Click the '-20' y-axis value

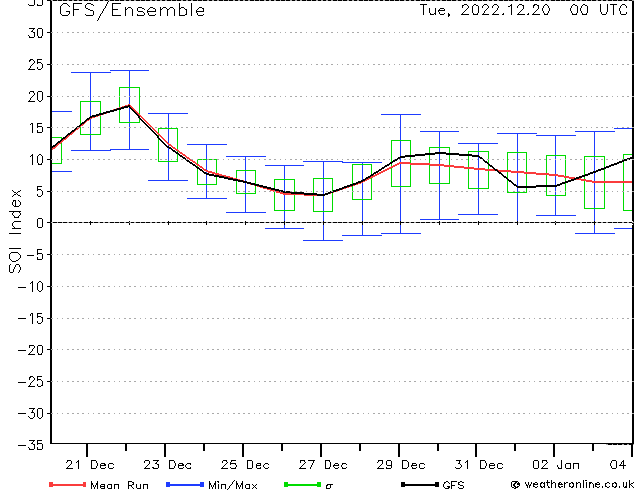[x=31, y=350]
